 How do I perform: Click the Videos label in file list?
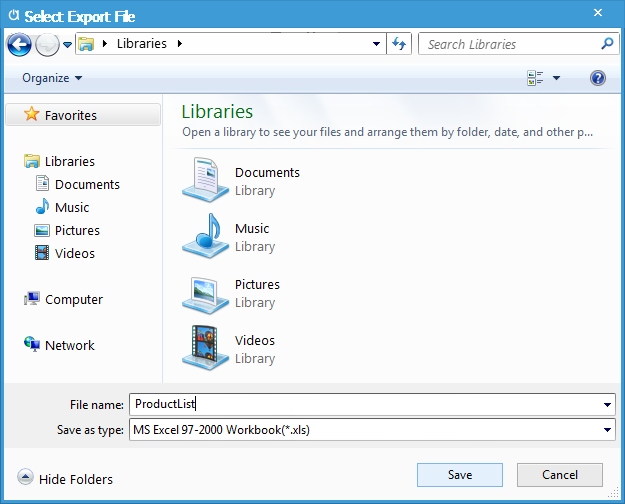tap(255, 341)
